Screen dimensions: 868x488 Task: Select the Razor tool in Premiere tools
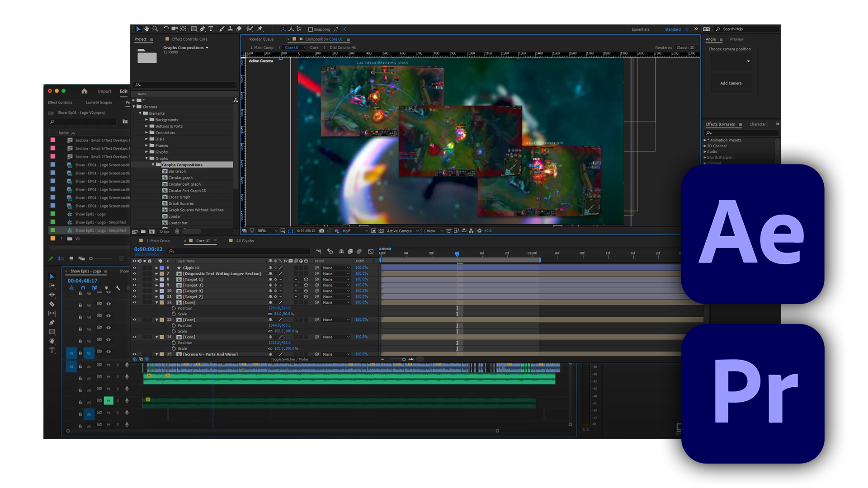pos(52,304)
